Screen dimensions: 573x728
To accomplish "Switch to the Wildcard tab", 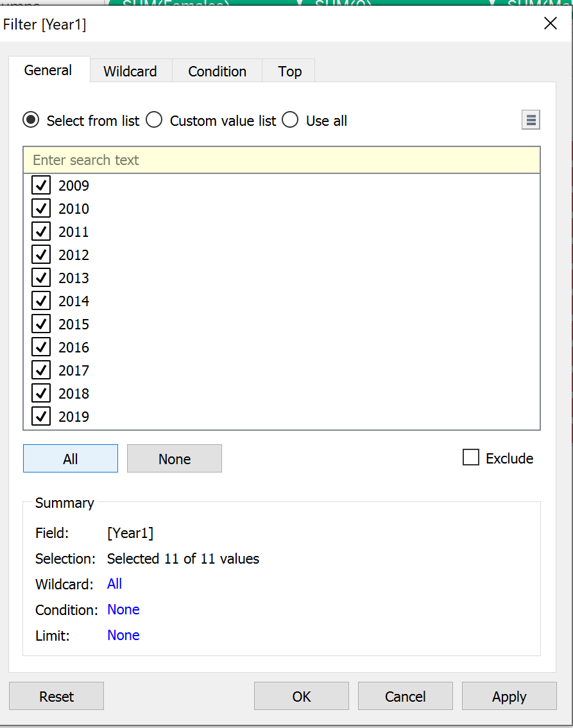I will pos(130,71).
